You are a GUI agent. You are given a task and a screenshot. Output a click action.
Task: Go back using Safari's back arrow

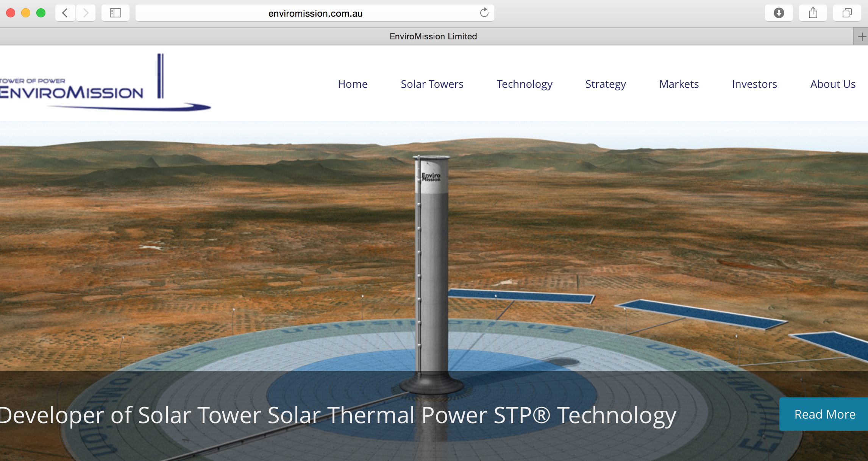[x=65, y=13]
